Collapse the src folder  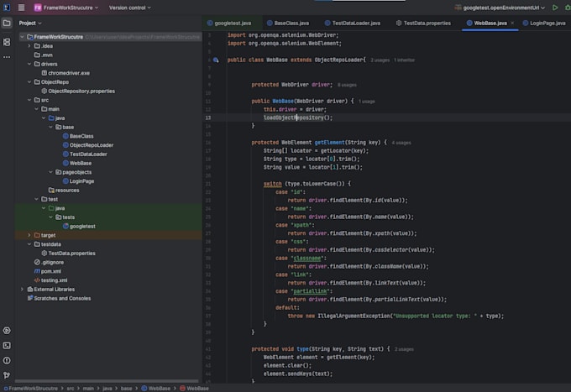click(x=29, y=100)
